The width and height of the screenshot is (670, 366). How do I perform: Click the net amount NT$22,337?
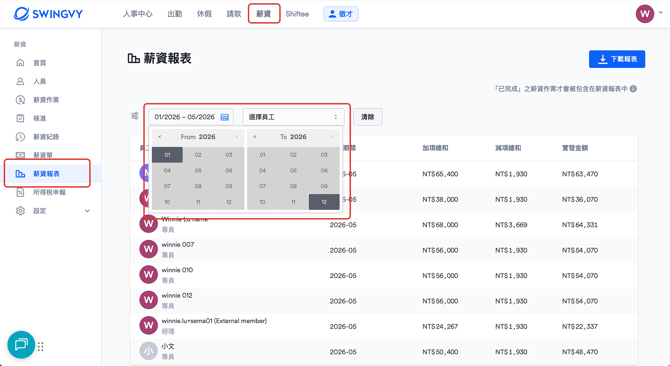(580, 327)
